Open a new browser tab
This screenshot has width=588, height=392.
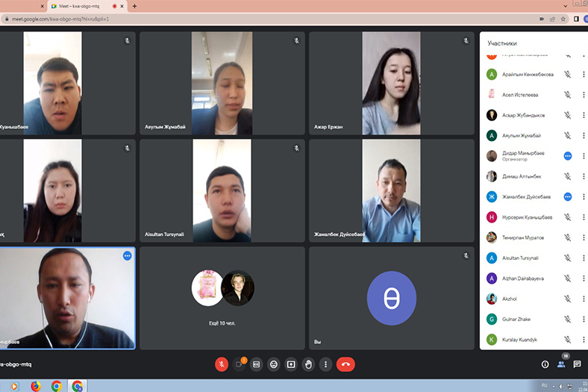tap(134, 6)
